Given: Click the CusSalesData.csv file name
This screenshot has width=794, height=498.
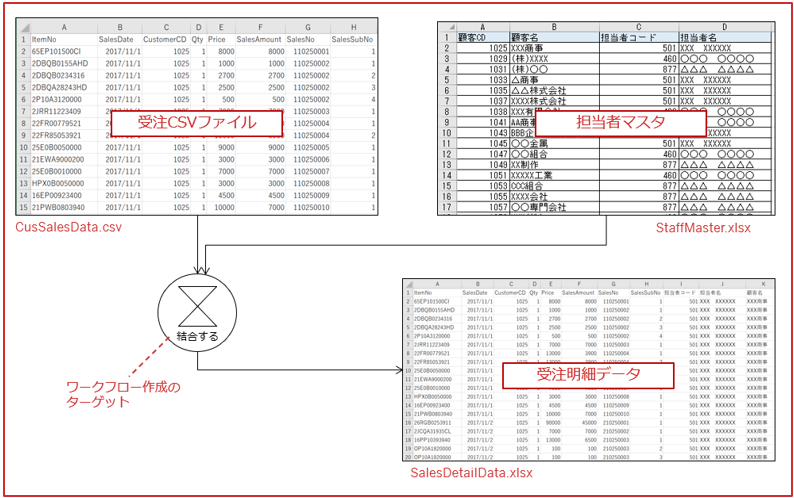Looking at the screenshot, I should 68,227.
